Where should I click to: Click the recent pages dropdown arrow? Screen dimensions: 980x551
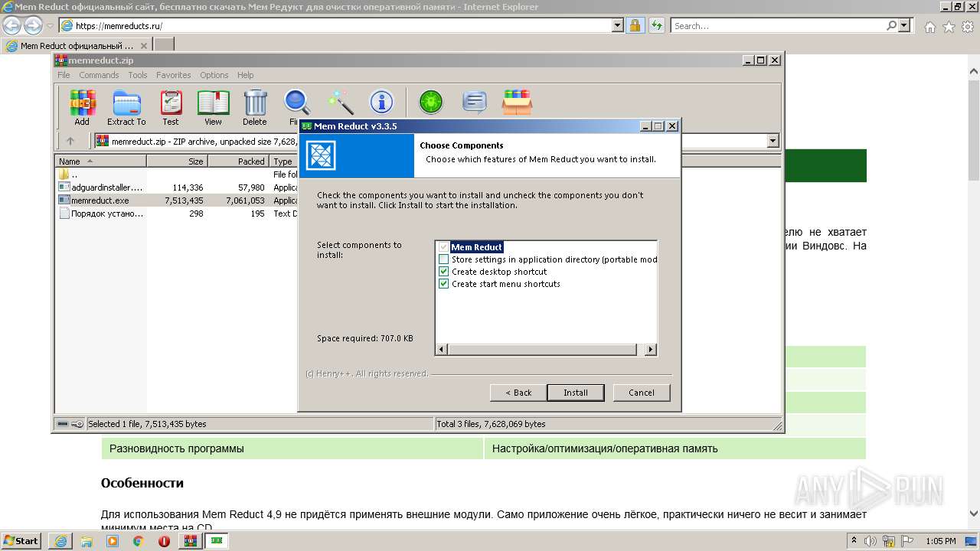50,26
